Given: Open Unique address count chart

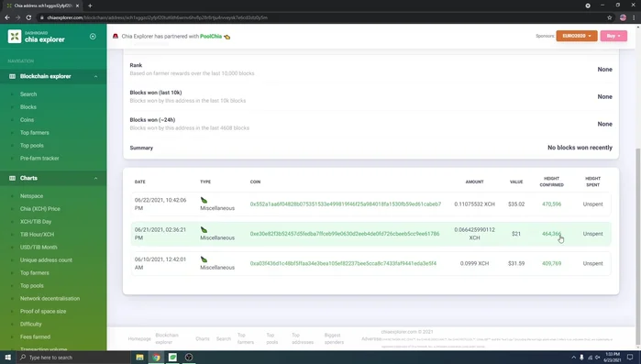Looking at the screenshot, I should tap(46, 259).
